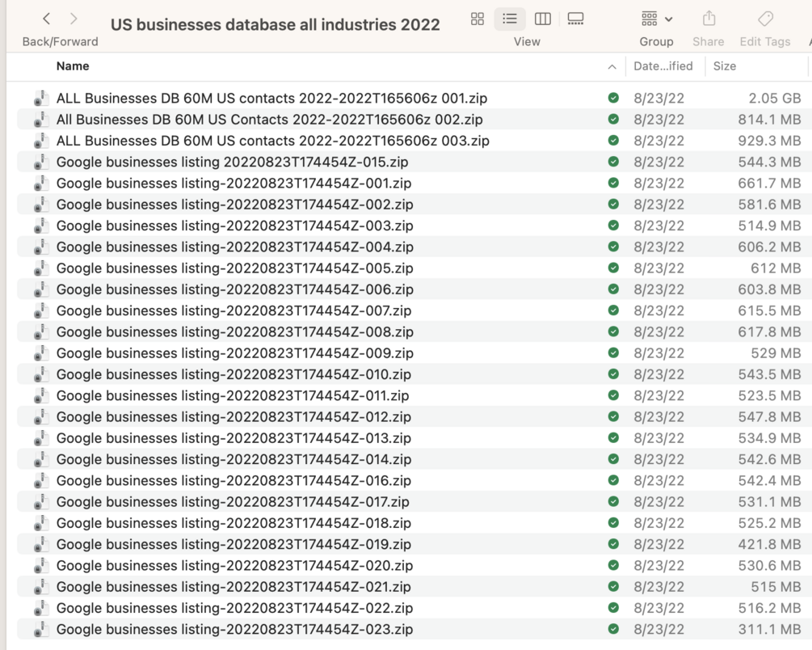Select Google businesses listing-020.zip

pyautogui.click(x=234, y=566)
